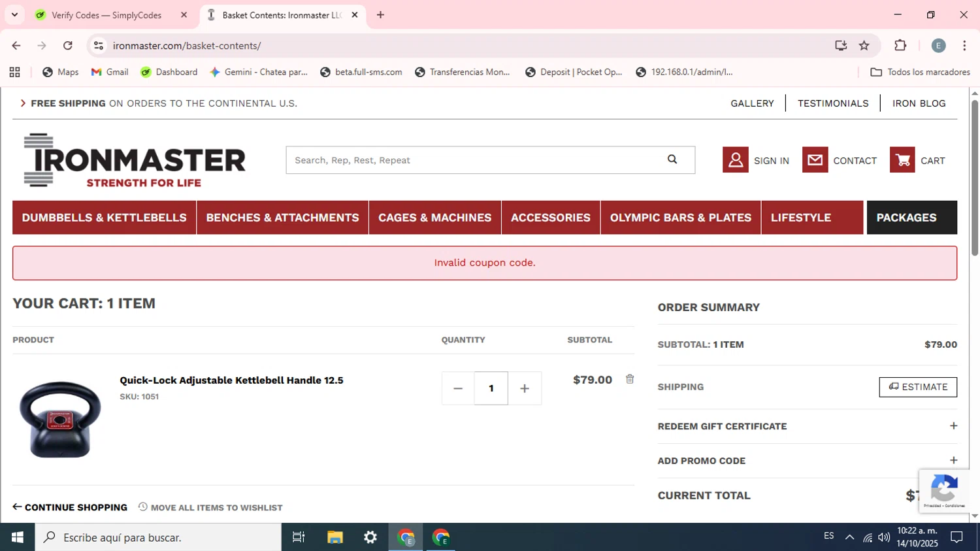
Task: Click the Estimate shipping button
Action: [x=918, y=387]
